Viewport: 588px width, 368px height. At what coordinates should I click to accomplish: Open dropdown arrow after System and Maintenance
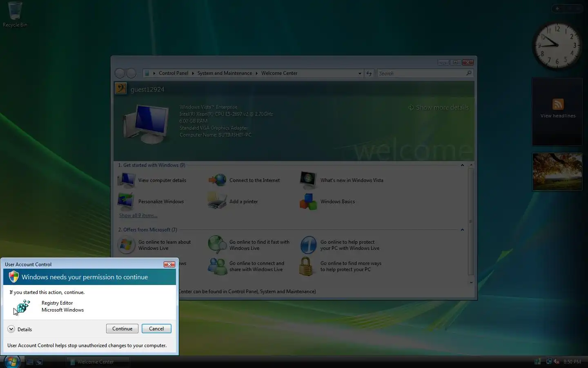coord(257,73)
